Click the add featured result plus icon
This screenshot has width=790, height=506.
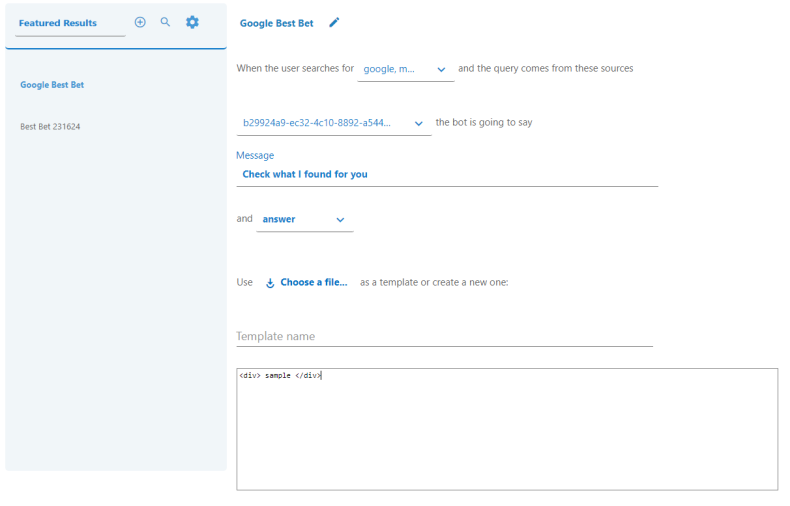(140, 22)
